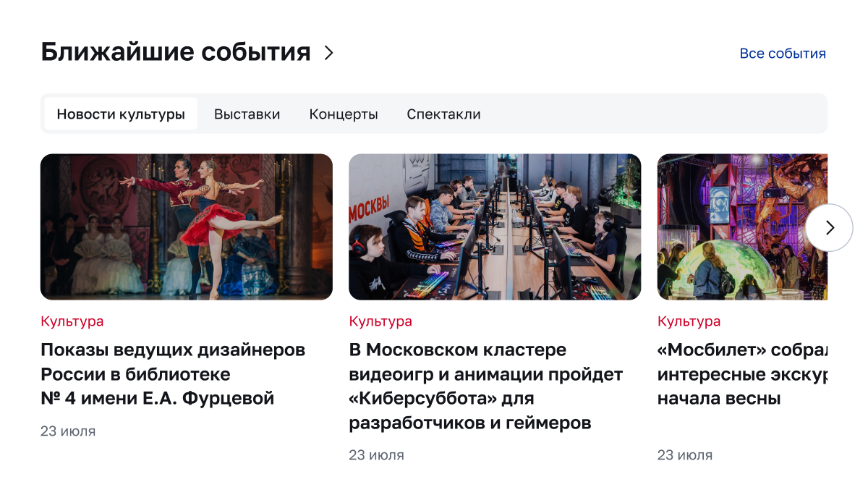
Task: Open the gamers at computers thumbnail
Action: coord(495,227)
